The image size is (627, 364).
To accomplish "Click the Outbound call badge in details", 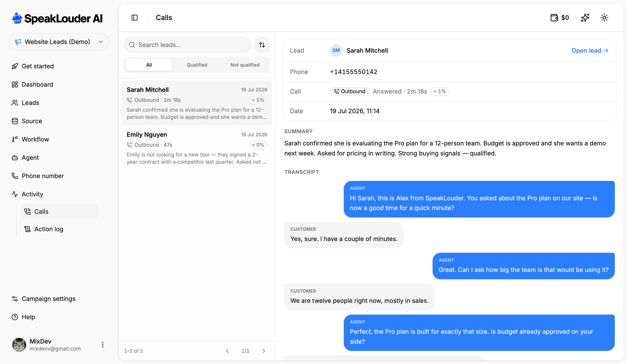I will click(350, 91).
